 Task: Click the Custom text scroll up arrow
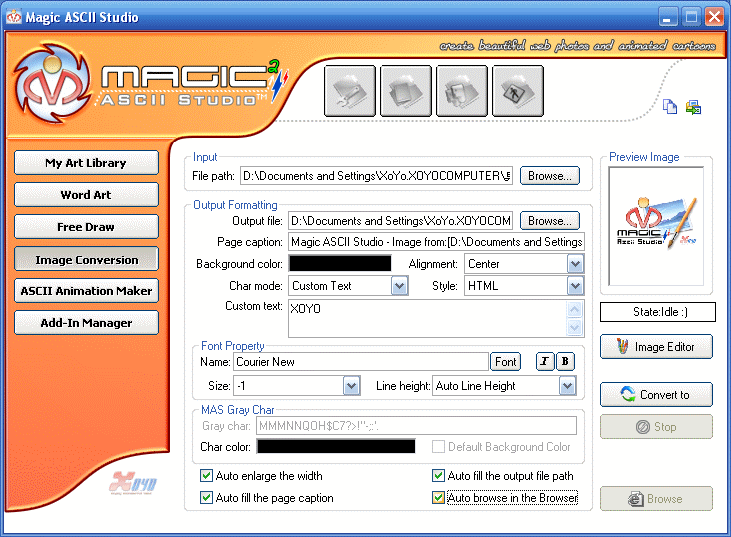[x=574, y=309]
